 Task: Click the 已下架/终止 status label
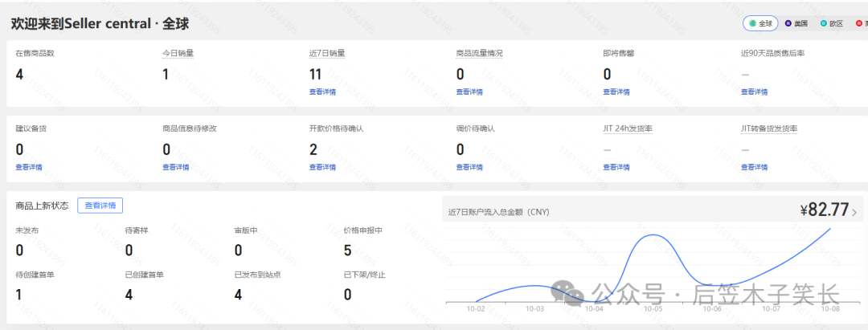coord(365,275)
